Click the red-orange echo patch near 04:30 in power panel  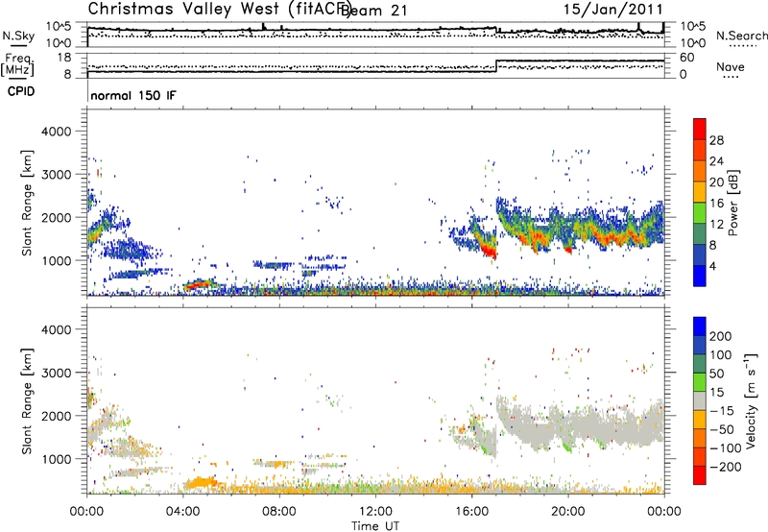click(199, 284)
